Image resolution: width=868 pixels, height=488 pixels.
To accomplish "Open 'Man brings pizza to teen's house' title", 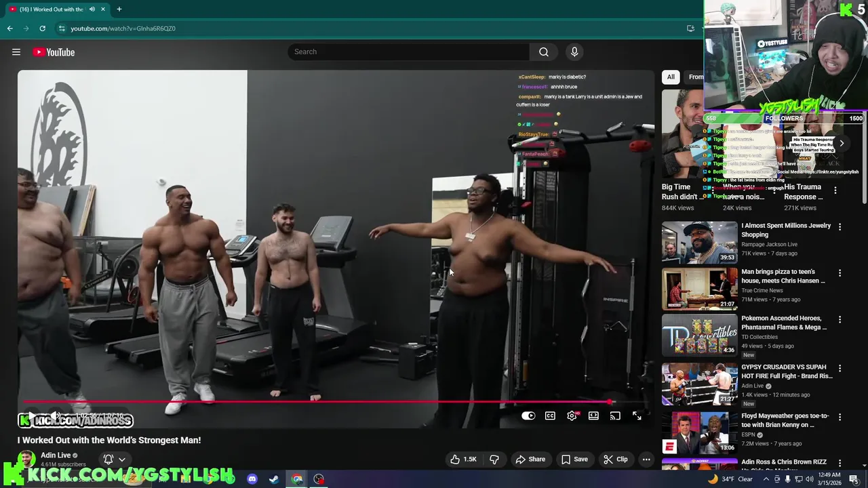I will pyautogui.click(x=783, y=276).
